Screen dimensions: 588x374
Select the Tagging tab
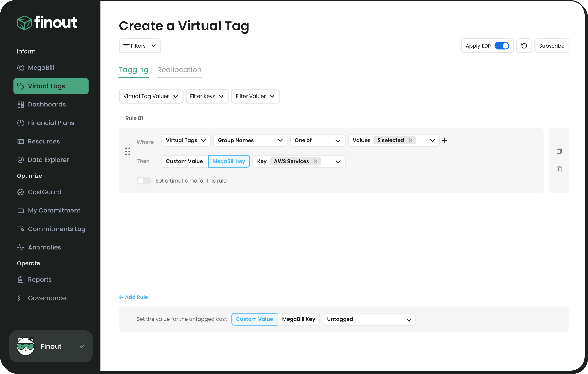[133, 70]
